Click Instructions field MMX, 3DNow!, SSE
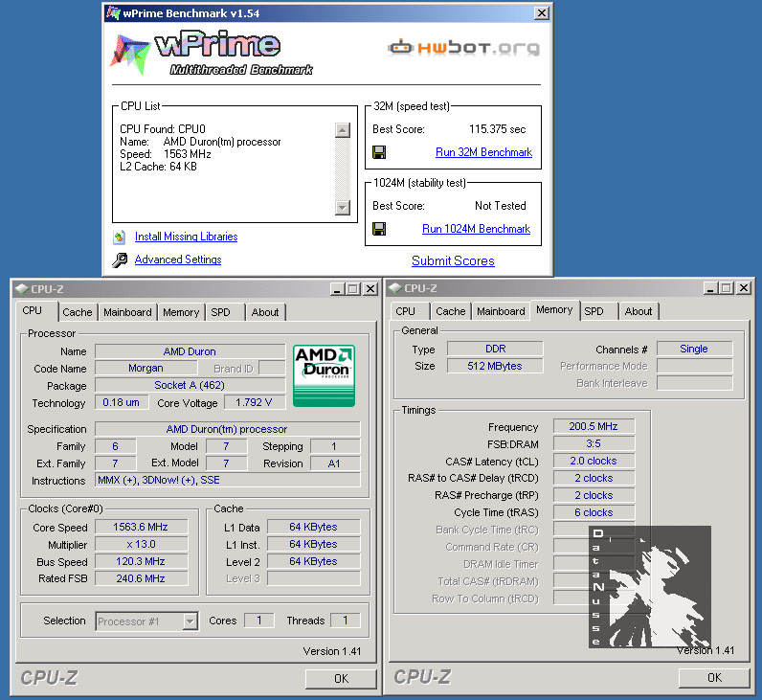Viewport: 762px width, 700px height. tap(228, 480)
